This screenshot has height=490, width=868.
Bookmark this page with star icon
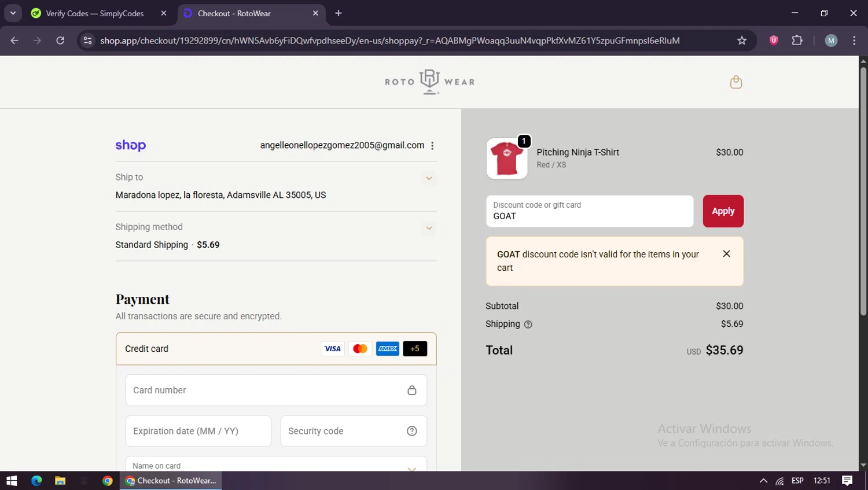(742, 40)
